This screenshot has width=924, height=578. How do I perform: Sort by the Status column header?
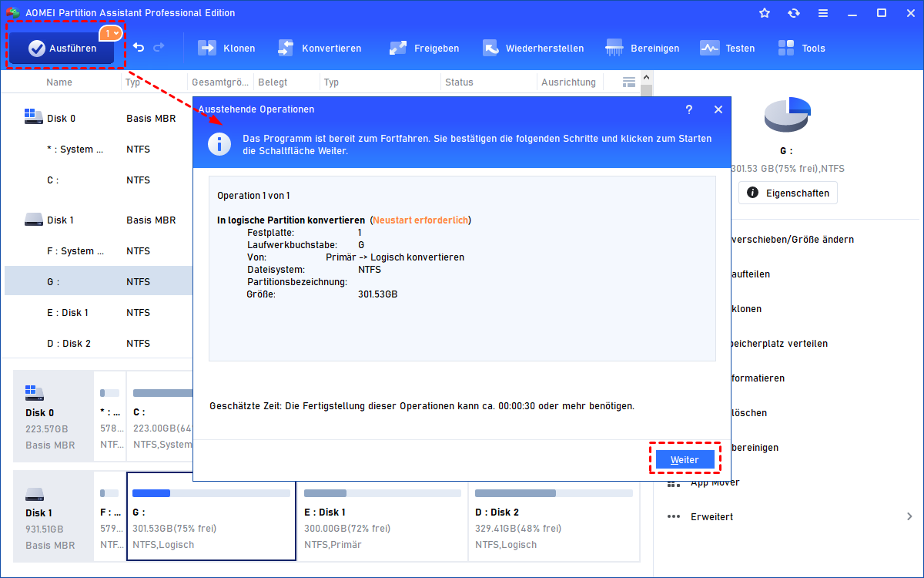(459, 82)
